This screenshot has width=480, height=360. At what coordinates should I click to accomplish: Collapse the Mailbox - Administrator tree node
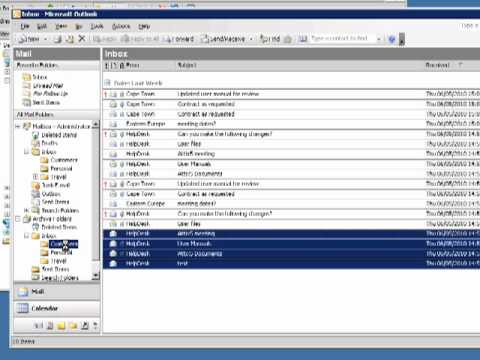[18, 126]
